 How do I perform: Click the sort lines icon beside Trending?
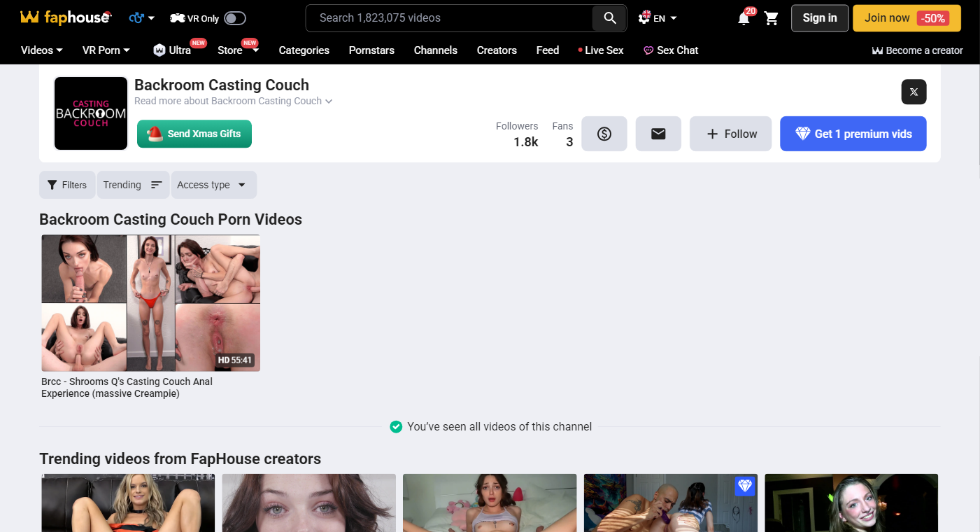(x=157, y=185)
